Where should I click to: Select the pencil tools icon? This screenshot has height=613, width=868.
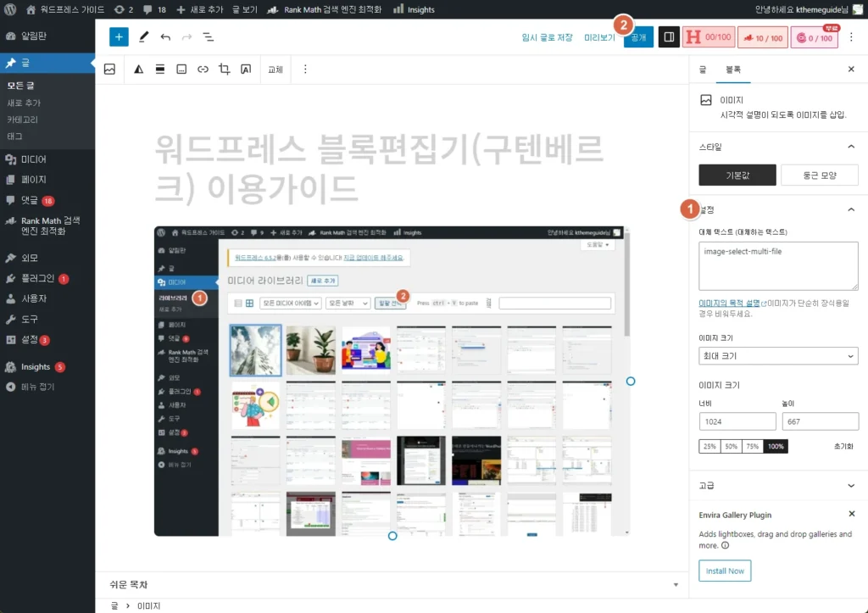(143, 37)
